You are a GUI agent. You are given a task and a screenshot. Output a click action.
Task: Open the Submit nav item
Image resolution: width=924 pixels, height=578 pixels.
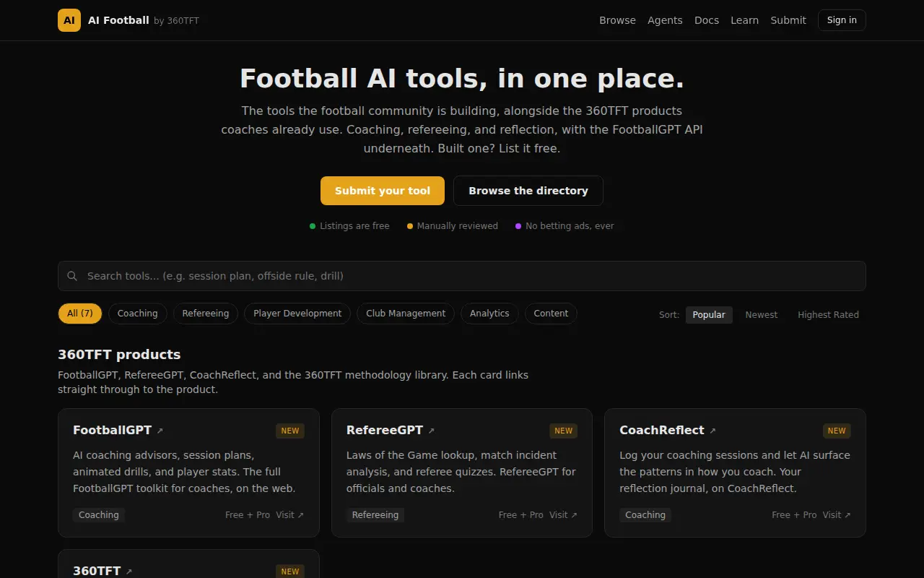coord(788,20)
